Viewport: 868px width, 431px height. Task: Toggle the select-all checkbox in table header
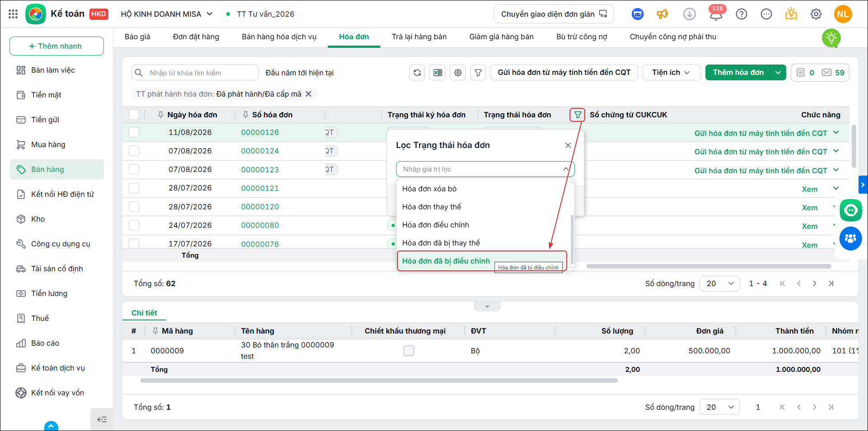134,115
